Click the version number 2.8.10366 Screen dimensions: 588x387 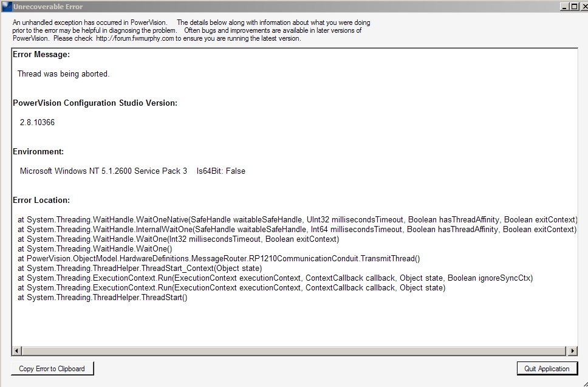(37, 123)
